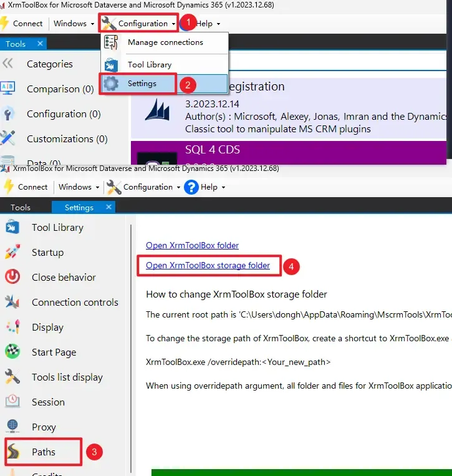Choose Settings from the Configuration menu
The image size is (452, 476).
click(x=142, y=84)
